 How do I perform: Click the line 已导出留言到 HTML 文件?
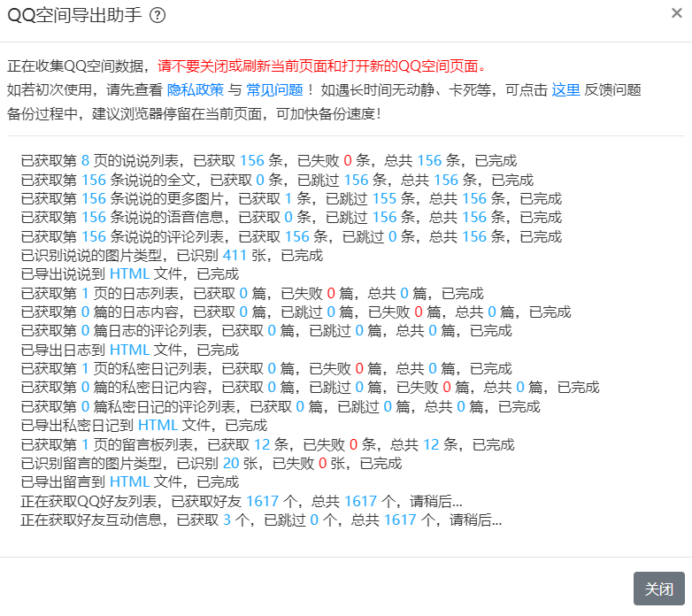click(x=130, y=481)
